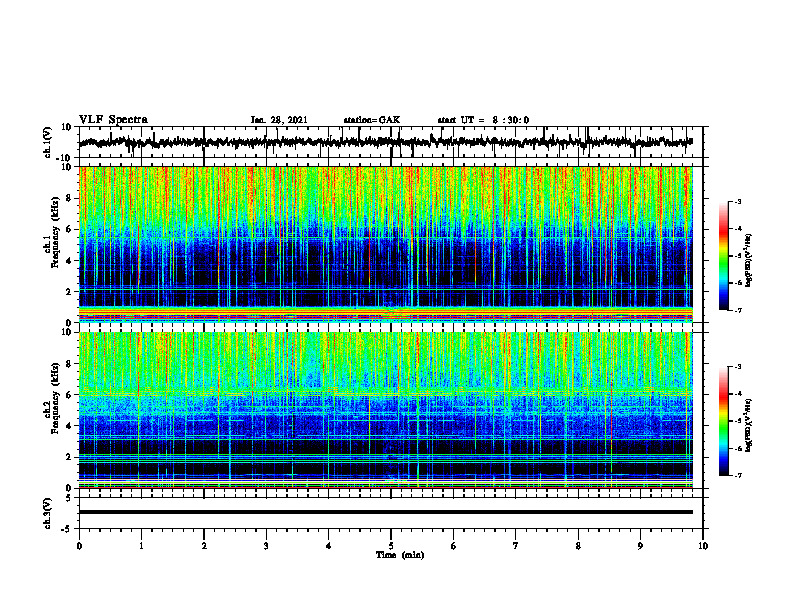This screenshot has height=612, width=792.
Task: Click the "VLF Spectra" plot title
Action: (113, 120)
